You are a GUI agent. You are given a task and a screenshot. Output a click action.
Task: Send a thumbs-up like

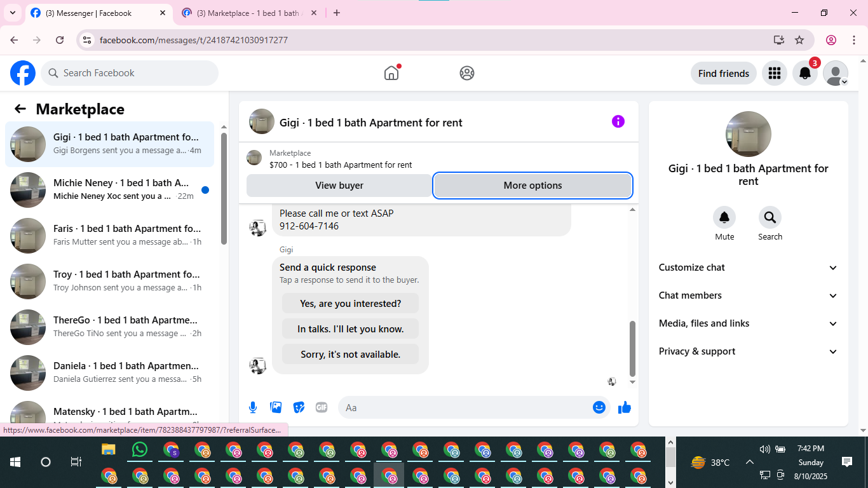[625, 407]
